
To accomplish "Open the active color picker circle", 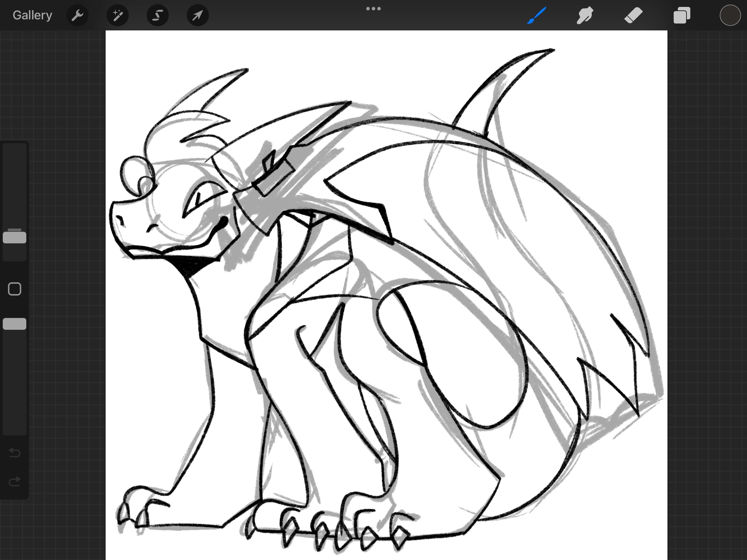I will pyautogui.click(x=730, y=16).
